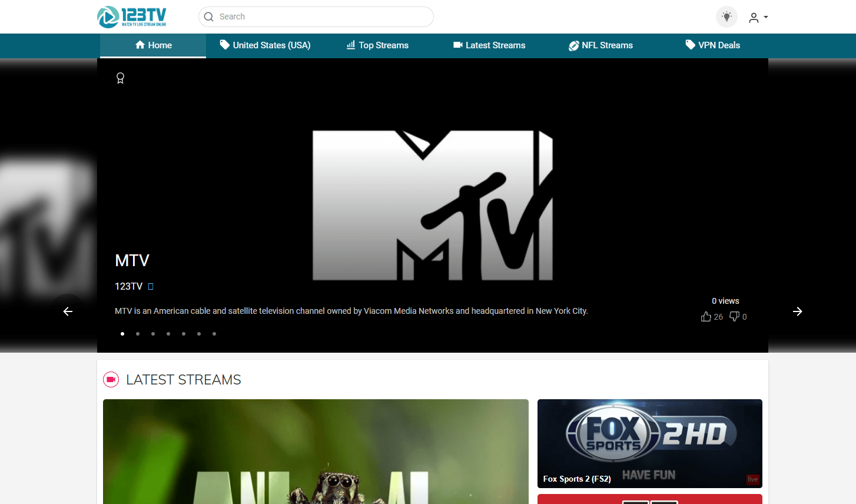This screenshot has height=504, width=856.
Task: Open the large animal stream thumbnail
Action: pos(316,452)
